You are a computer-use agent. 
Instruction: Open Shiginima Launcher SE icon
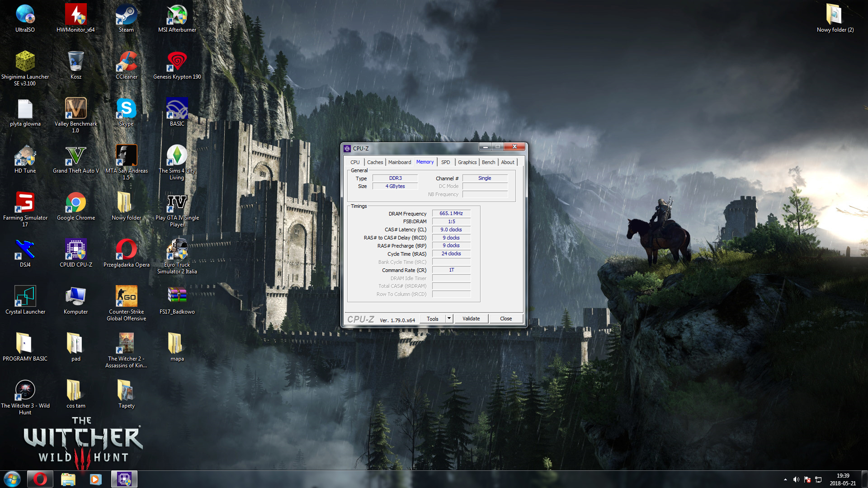click(25, 69)
